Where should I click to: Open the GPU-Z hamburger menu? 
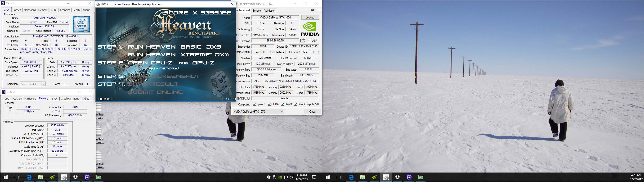[x=319, y=10]
